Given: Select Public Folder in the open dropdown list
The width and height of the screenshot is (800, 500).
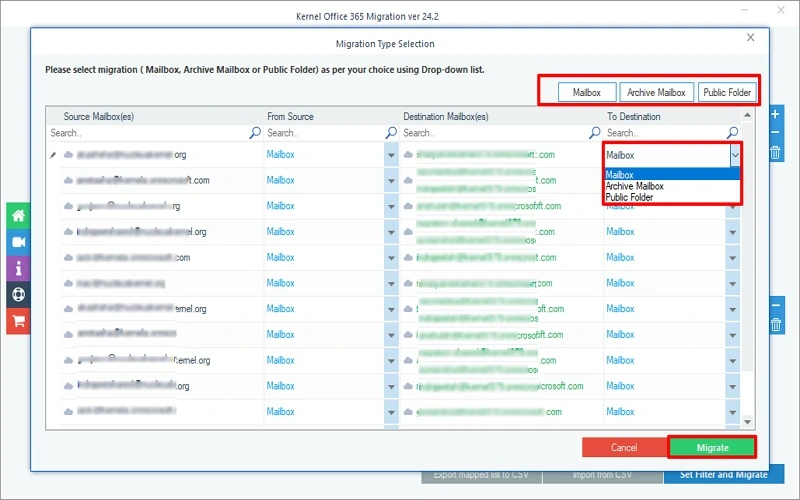Looking at the screenshot, I should pyautogui.click(x=672, y=197).
